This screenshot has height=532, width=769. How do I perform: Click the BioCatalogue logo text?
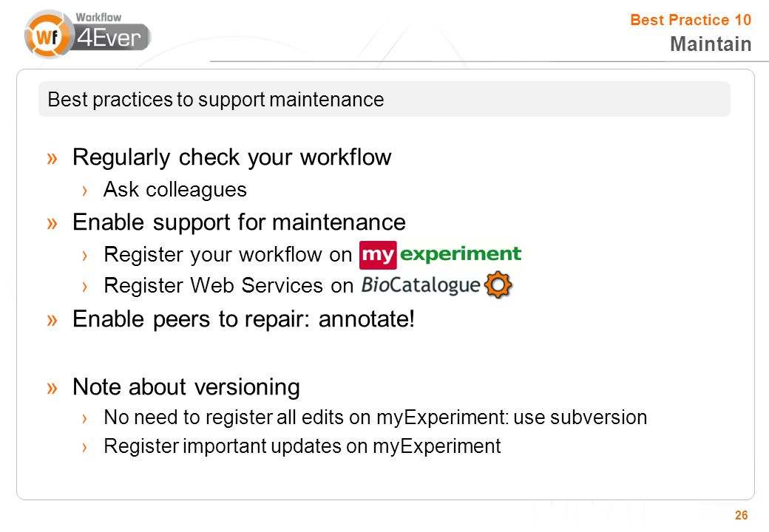(x=421, y=285)
